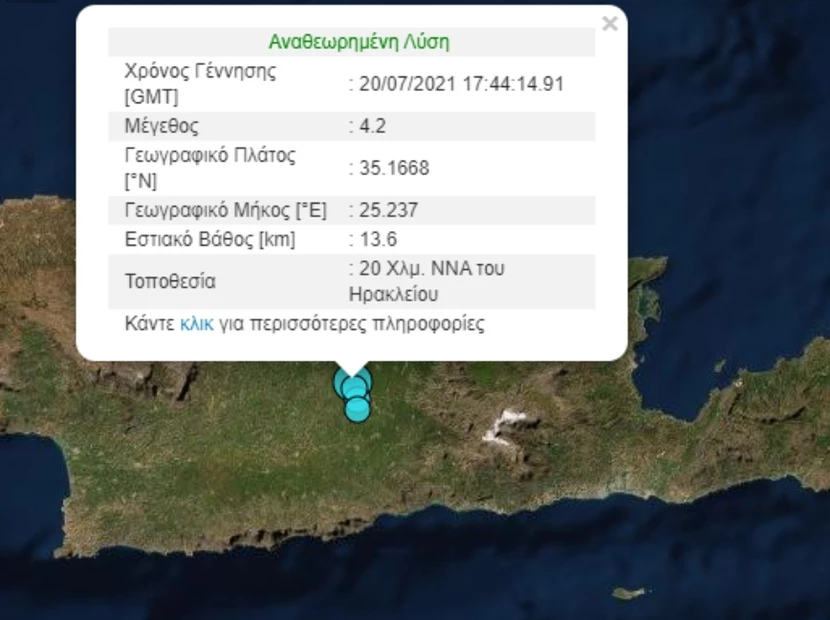
Task: Click the Εστιακό Βάθος [km] label
Action: 210,239
